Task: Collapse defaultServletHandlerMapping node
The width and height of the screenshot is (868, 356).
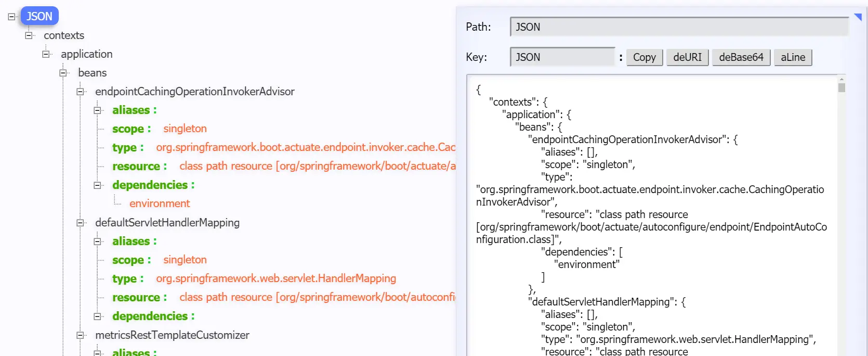Action: point(80,223)
